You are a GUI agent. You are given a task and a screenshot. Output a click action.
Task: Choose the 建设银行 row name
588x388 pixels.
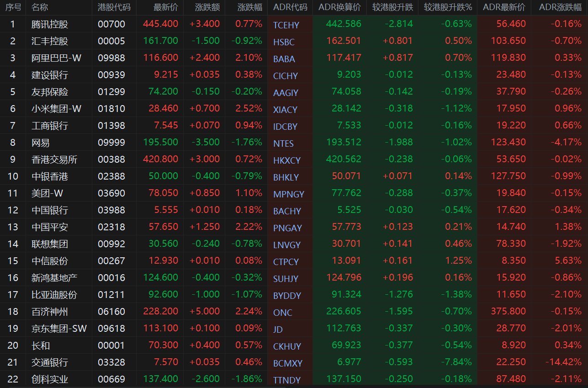(50, 75)
